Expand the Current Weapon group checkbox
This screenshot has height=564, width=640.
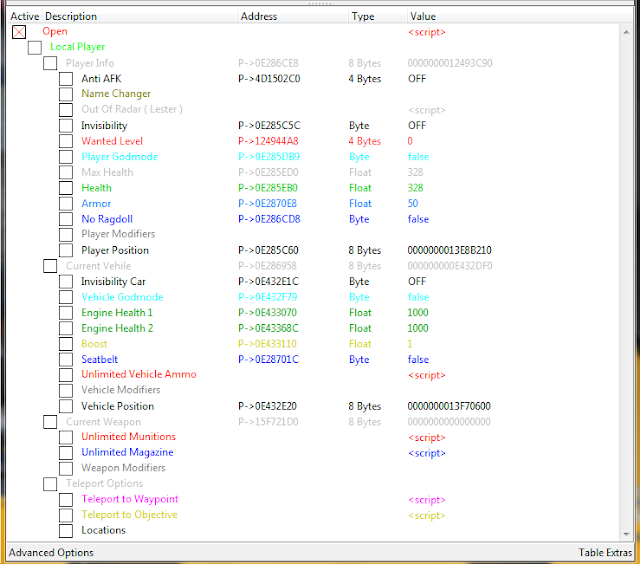point(50,422)
